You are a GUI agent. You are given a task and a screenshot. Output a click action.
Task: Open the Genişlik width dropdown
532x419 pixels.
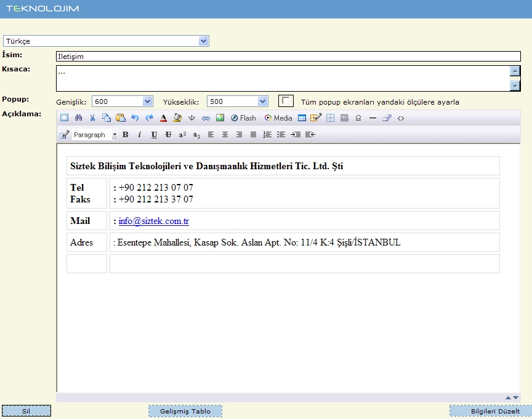click(123, 102)
